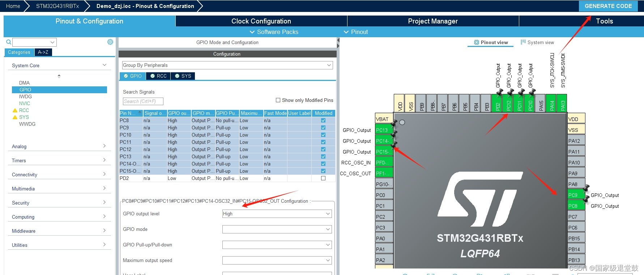Select pin PC11 on the chip

(x=519, y=103)
